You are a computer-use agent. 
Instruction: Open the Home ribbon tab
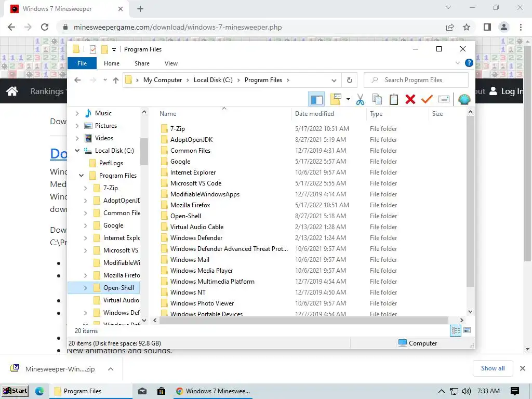point(112,63)
